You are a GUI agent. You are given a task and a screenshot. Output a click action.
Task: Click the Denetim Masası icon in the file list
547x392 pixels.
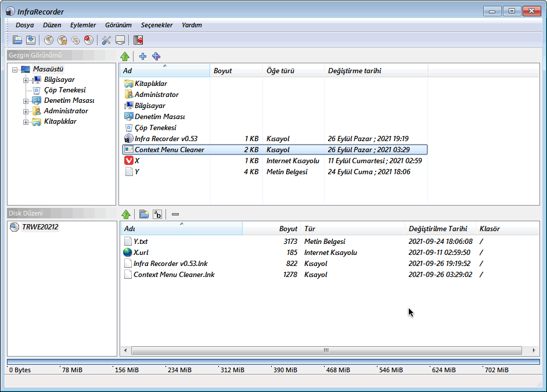pyautogui.click(x=129, y=117)
